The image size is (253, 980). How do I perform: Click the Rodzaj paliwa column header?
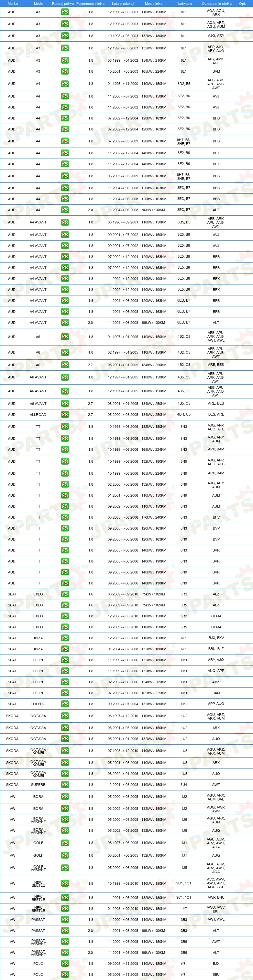pyautogui.click(x=63, y=4)
